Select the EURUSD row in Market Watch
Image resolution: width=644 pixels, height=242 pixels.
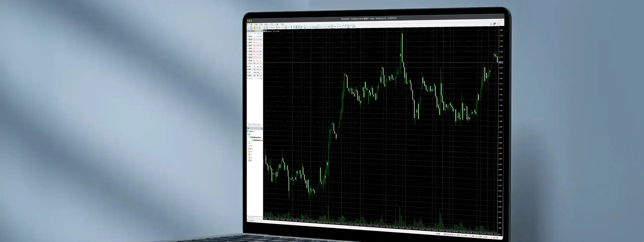[x=250, y=36]
